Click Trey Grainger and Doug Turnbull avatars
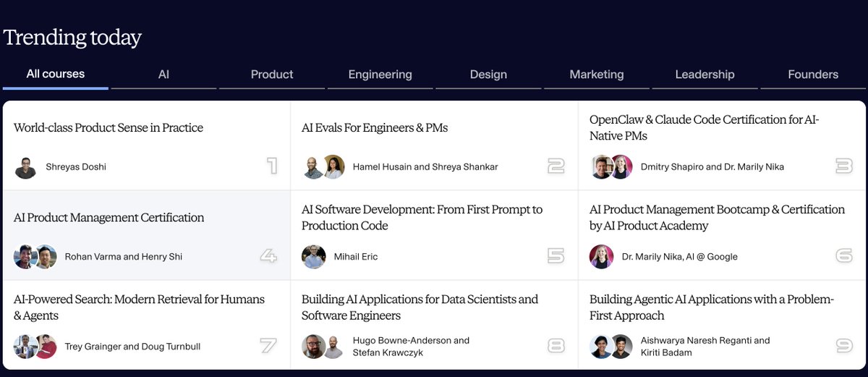 coord(35,347)
